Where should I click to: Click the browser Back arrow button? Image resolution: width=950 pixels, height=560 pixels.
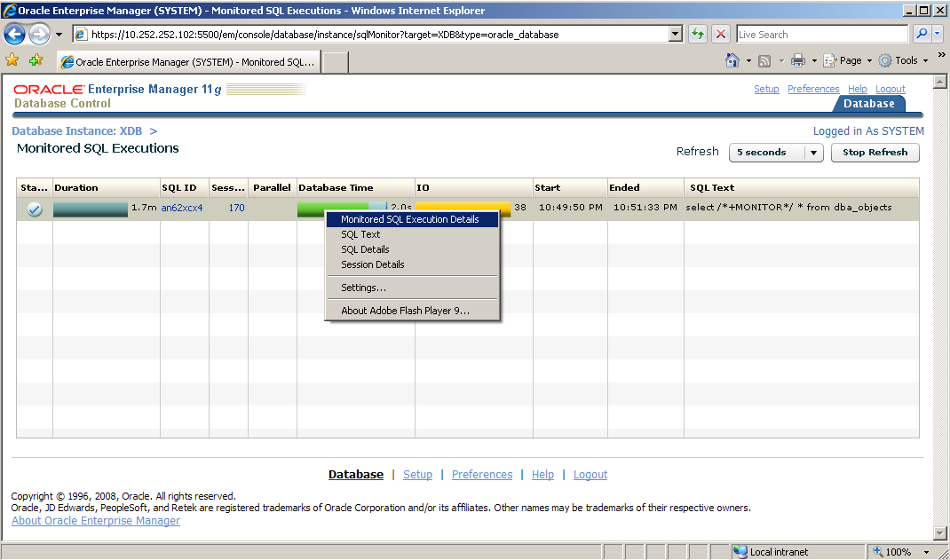tap(15, 35)
